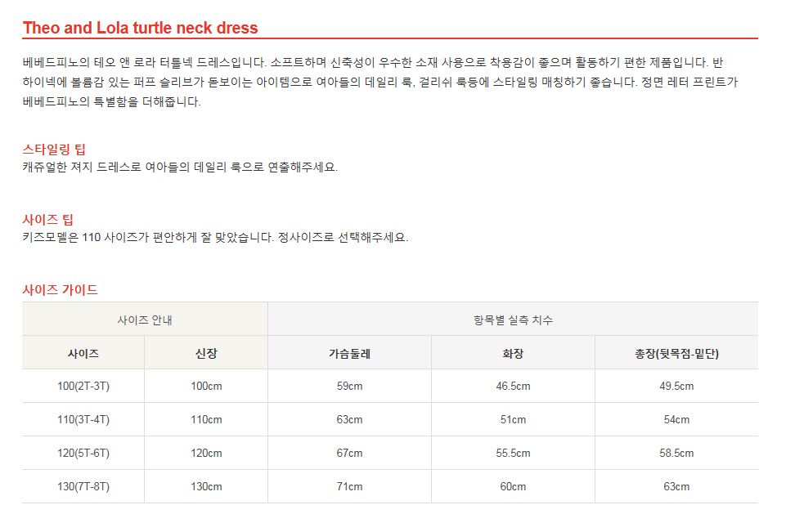Image resolution: width=786 pixels, height=532 pixels.
Task: Click the 캐쥬얼한 져지 드레스 styling tip sentence
Action: 180,167
